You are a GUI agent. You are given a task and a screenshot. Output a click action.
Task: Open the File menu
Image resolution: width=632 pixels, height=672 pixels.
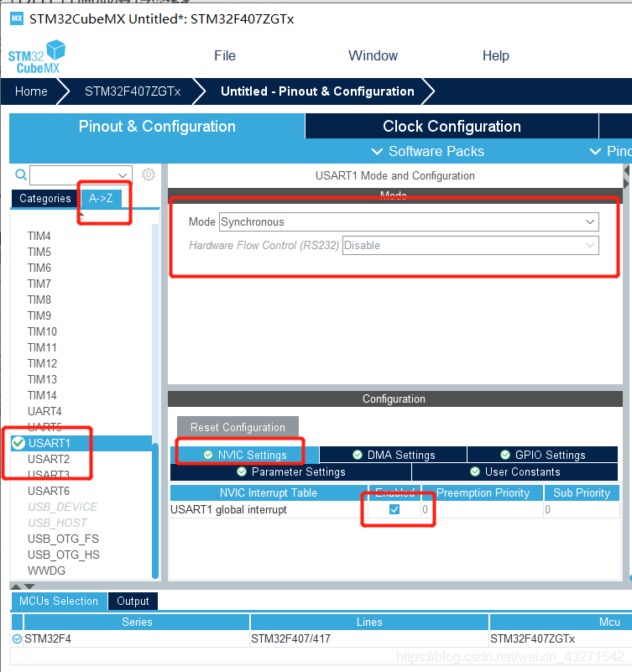pos(225,55)
